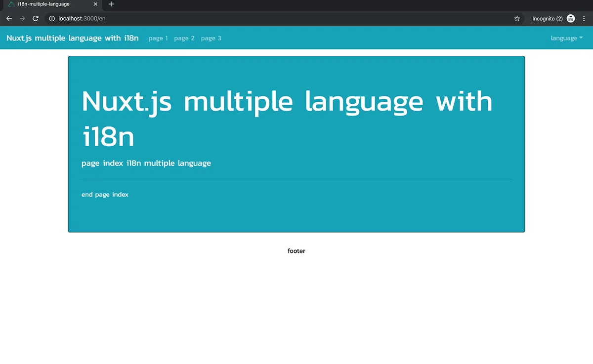Go to page 2 in navbar
This screenshot has width=593, height=364.
point(184,38)
